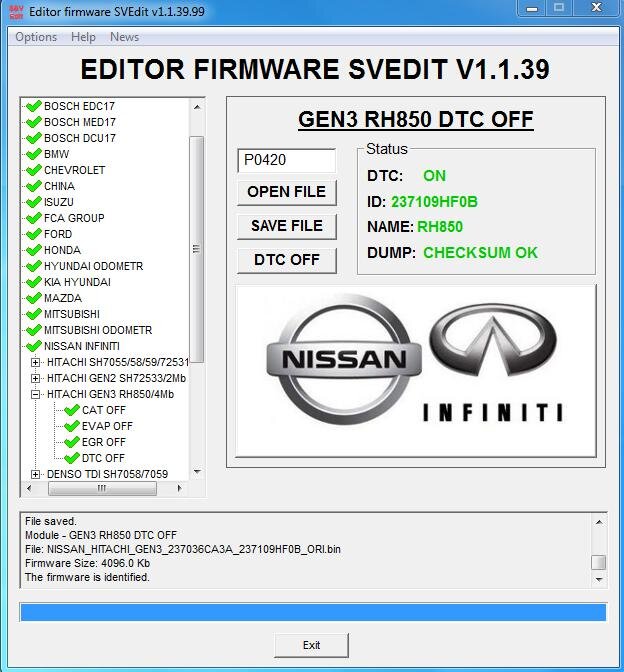Click green checkmark icon beside MITSUBISHI ODOMETR
The width and height of the screenshot is (624, 672).
(33, 330)
